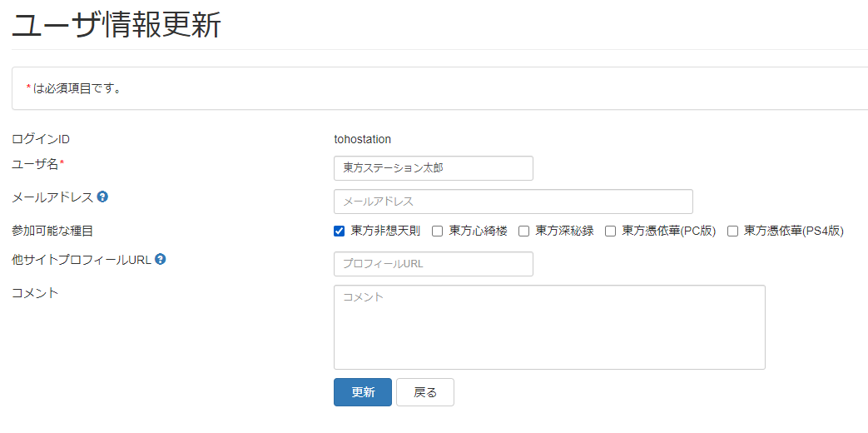Image resolution: width=868 pixels, height=433 pixels.
Task: Click the 戻る button
Action: (x=424, y=392)
